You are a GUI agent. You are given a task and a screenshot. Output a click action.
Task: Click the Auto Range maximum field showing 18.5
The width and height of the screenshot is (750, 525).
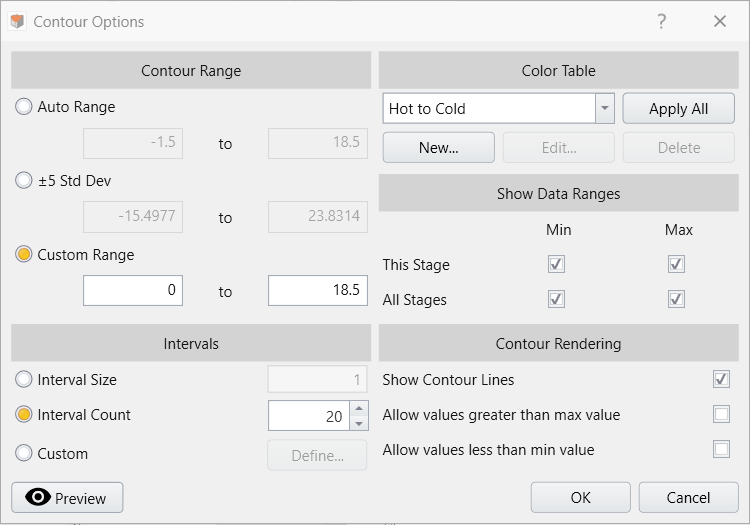tap(318, 143)
